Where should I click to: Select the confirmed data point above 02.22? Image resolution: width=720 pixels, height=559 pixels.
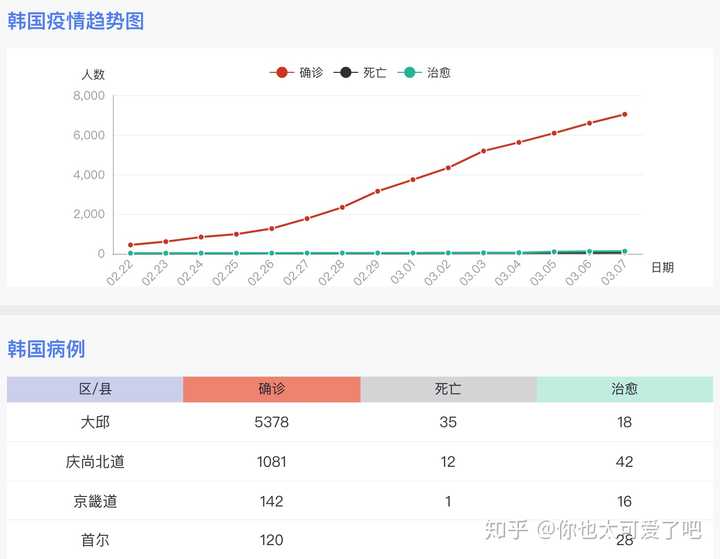click(x=130, y=245)
